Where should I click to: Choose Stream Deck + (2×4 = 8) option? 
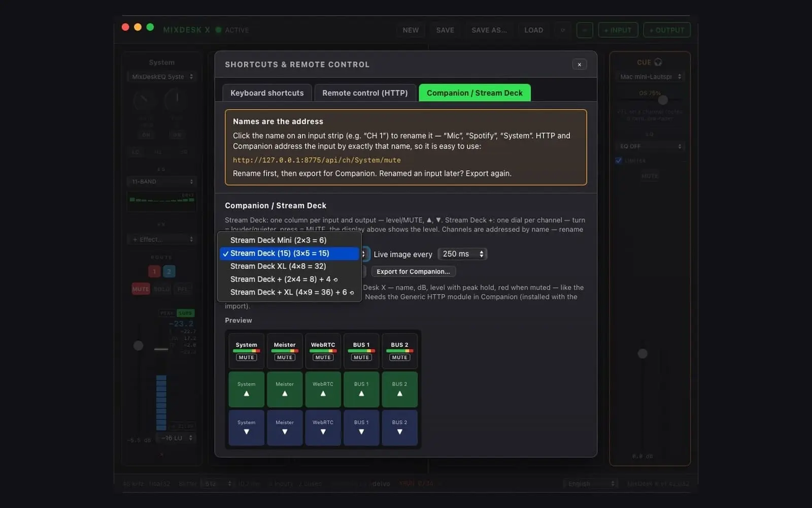289,279
